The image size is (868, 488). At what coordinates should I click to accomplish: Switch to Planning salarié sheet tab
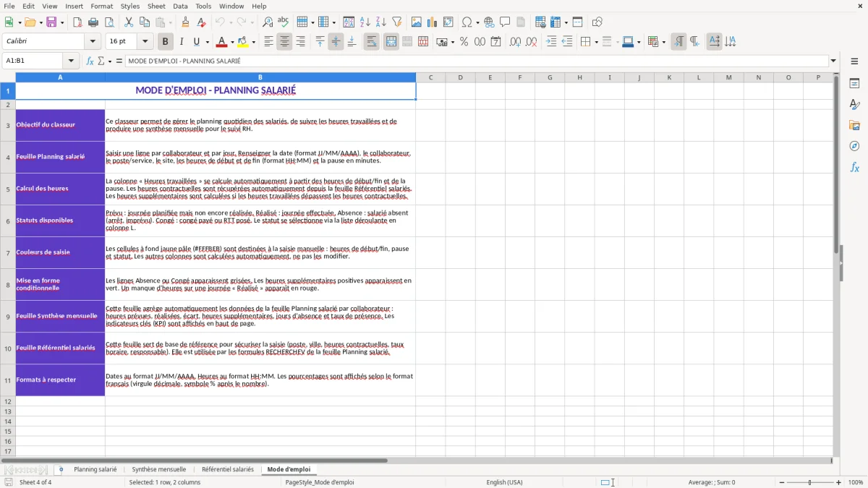pos(95,470)
